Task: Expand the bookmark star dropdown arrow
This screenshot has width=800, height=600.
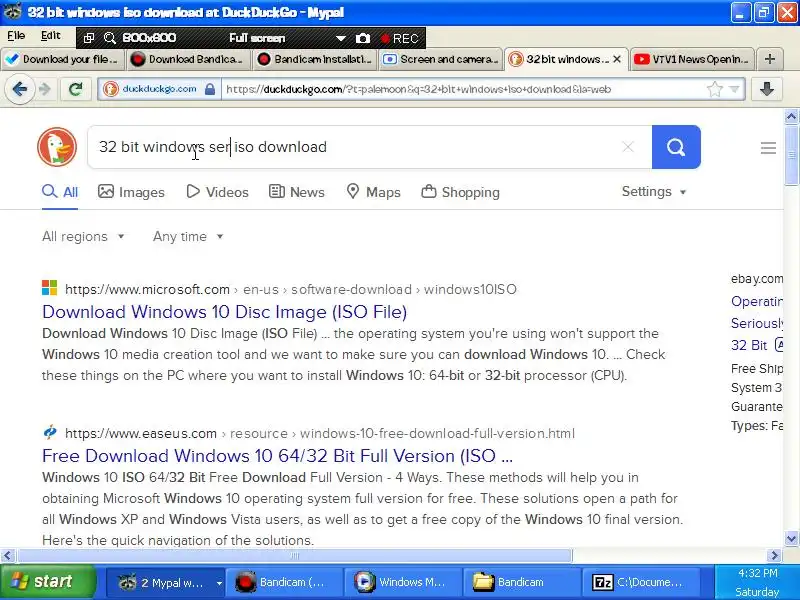Action: 734,89
